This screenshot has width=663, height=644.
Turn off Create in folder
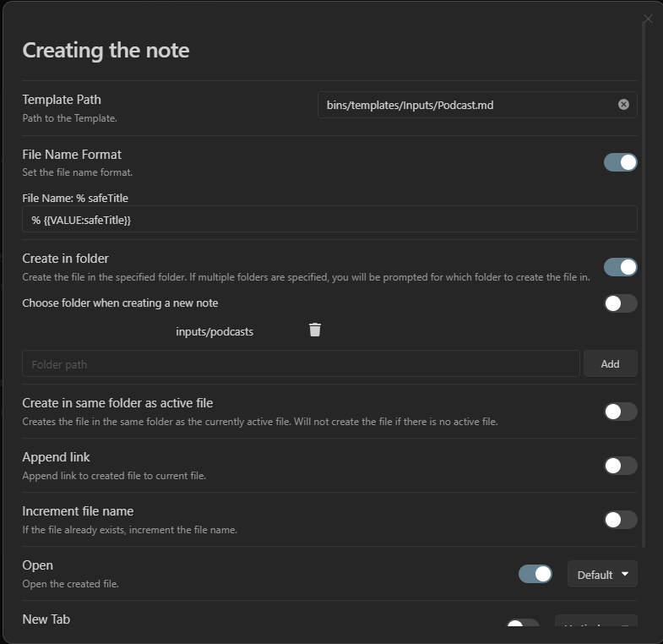pyautogui.click(x=620, y=267)
